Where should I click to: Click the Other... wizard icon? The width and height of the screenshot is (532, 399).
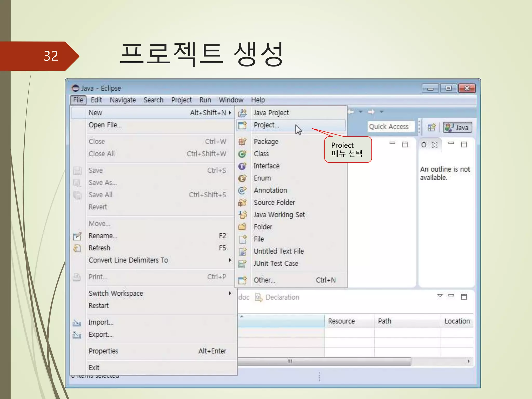pyautogui.click(x=242, y=280)
